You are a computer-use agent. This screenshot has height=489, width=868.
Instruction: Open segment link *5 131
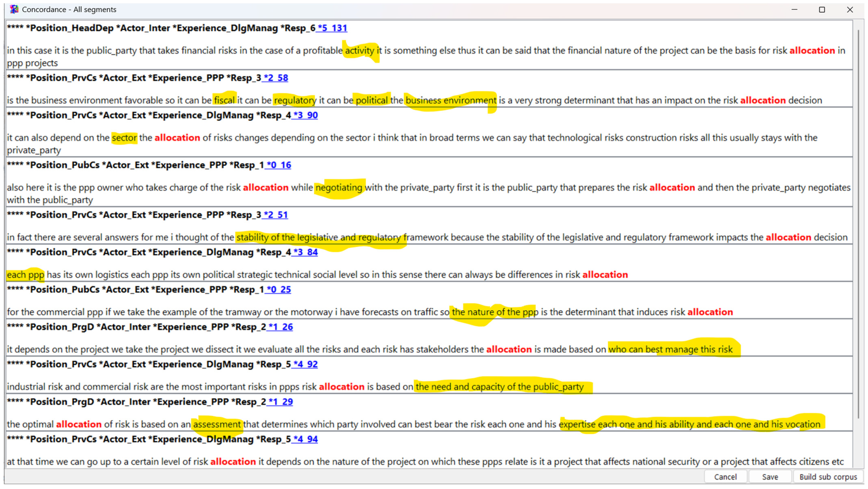coord(332,28)
